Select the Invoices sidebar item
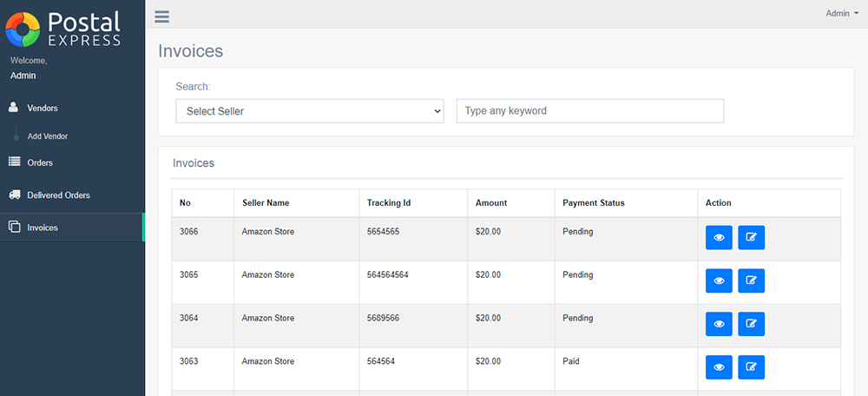The image size is (868, 396). pyautogui.click(x=72, y=228)
